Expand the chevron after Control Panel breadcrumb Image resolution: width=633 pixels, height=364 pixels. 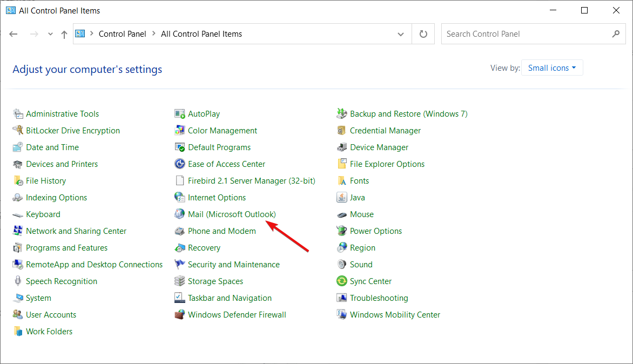154,33
